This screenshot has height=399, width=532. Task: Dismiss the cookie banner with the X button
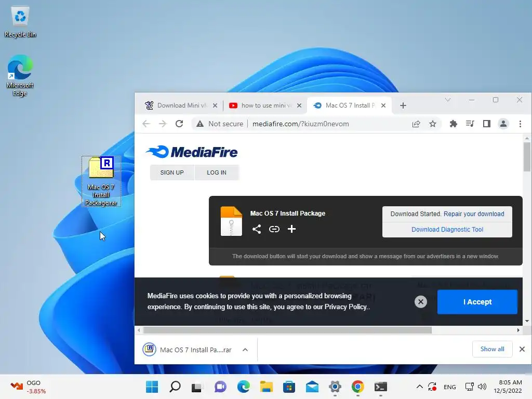(x=421, y=302)
